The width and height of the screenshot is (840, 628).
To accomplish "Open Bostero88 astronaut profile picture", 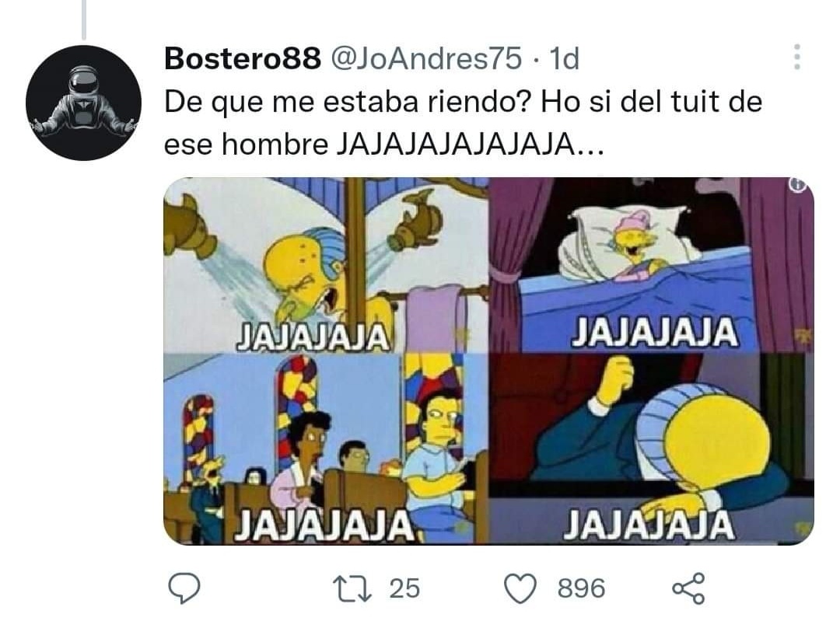I will [83, 103].
